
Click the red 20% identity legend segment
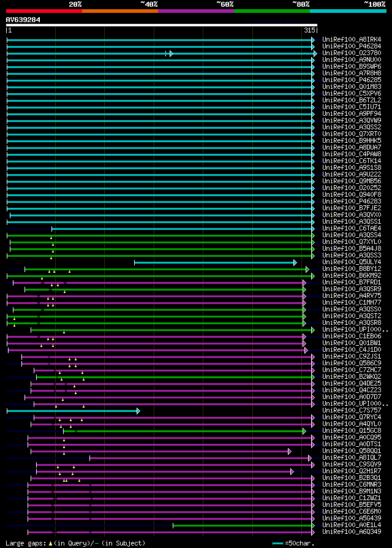coord(44,11)
